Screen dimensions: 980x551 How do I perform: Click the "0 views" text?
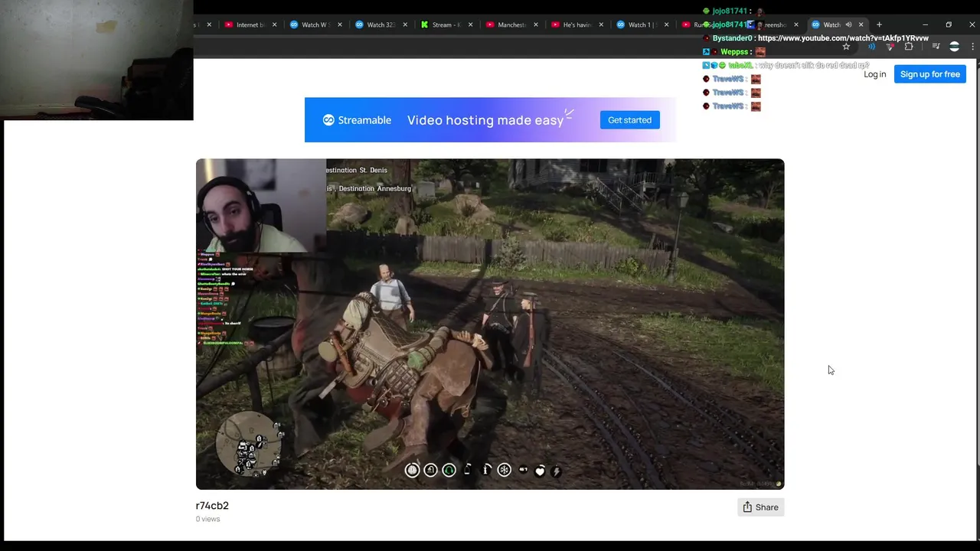[x=207, y=519]
